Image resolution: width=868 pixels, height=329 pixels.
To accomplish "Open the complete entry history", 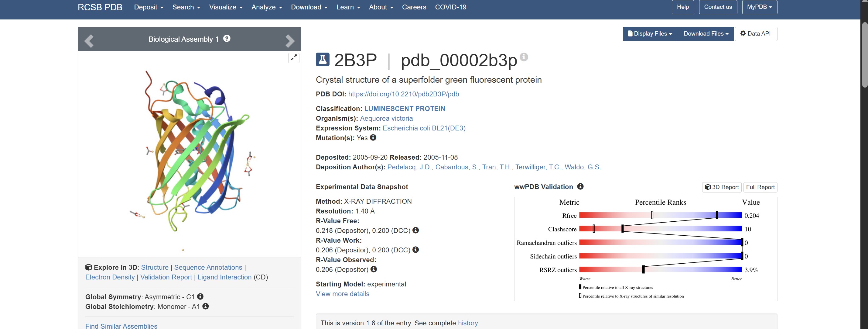I will point(468,323).
